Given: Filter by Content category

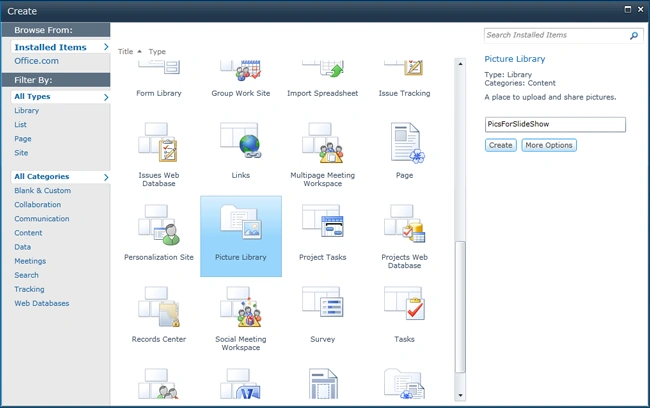Looking at the screenshot, I should 28,233.
